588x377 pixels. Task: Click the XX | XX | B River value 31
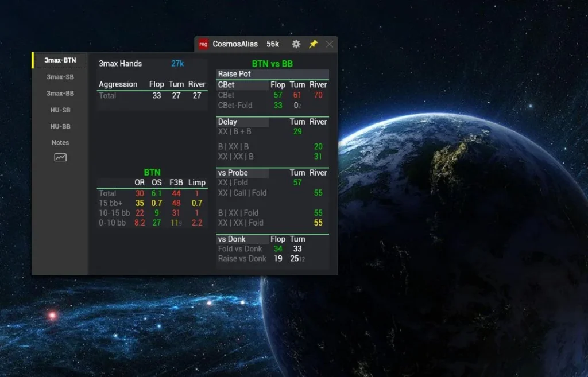click(x=318, y=156)
